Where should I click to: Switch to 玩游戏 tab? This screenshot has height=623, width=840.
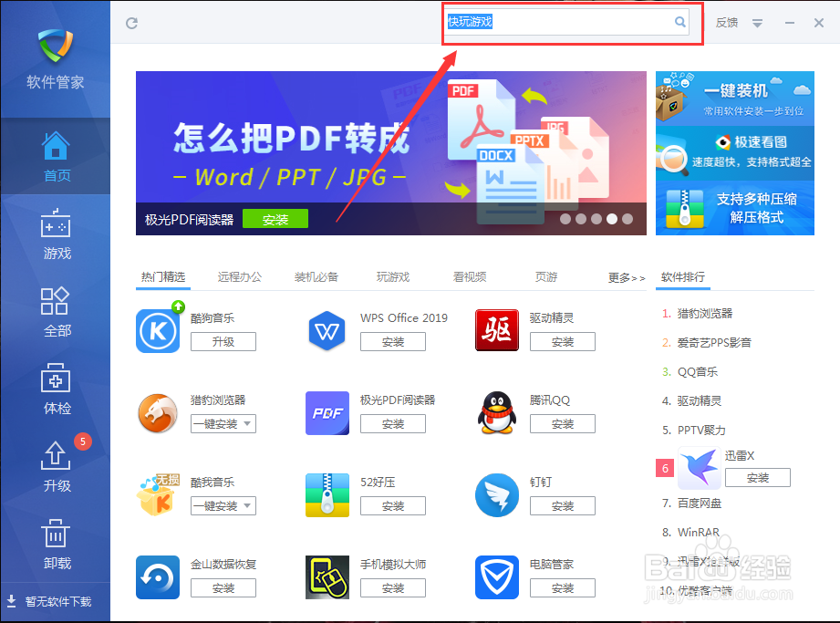(393, 277)
